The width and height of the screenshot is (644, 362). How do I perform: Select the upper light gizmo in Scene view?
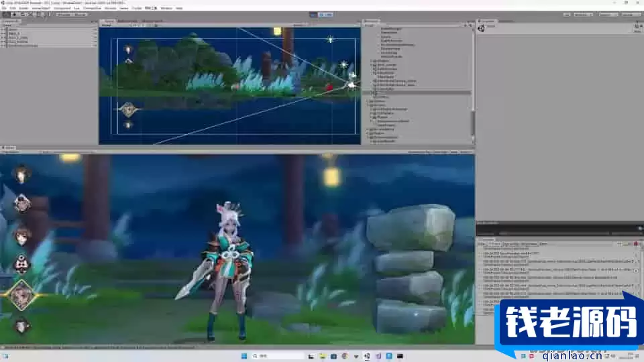tap(331, 40)
